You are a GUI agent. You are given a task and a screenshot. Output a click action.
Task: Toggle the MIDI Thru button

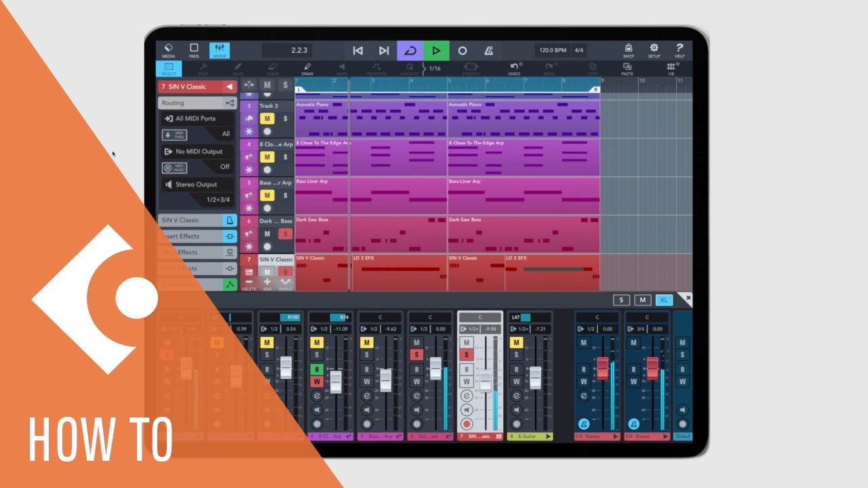click(174, 134)
